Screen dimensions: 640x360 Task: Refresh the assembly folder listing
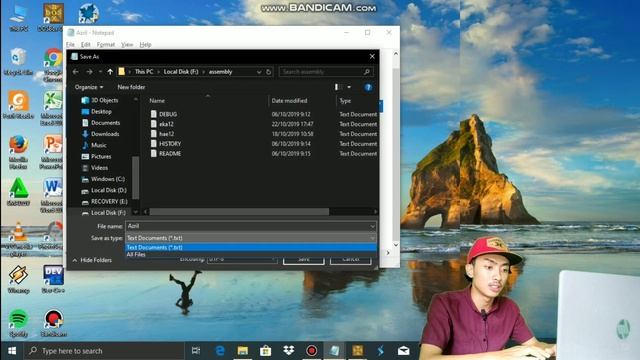[269, 72]
